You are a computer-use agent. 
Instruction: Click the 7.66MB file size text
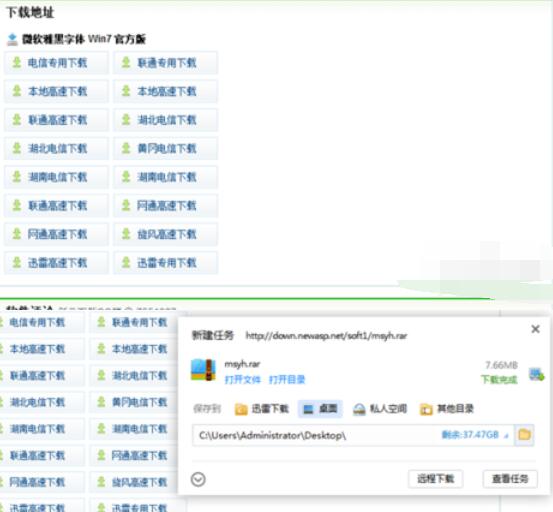tap(501, 365)
